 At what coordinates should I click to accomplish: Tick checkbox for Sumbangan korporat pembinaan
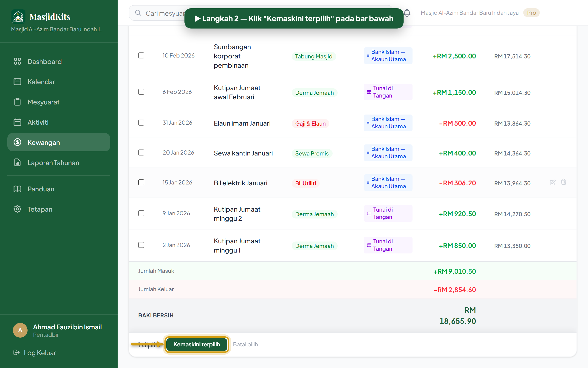[141, 55]
